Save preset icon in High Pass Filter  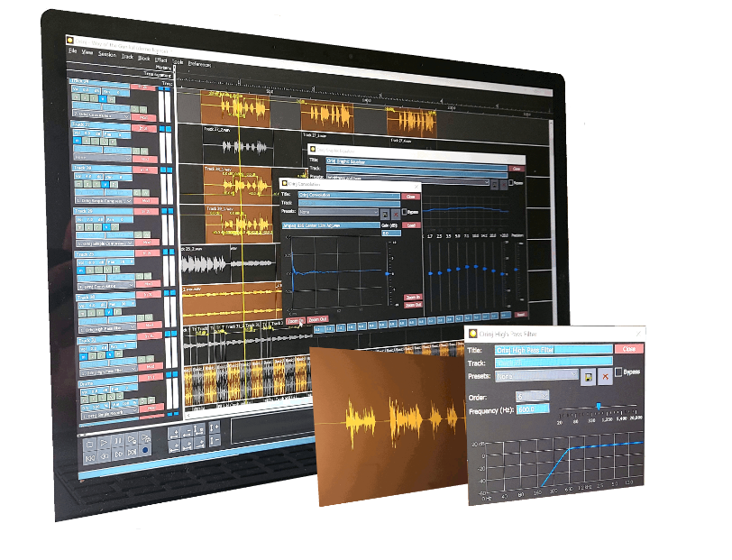[588, 376]
